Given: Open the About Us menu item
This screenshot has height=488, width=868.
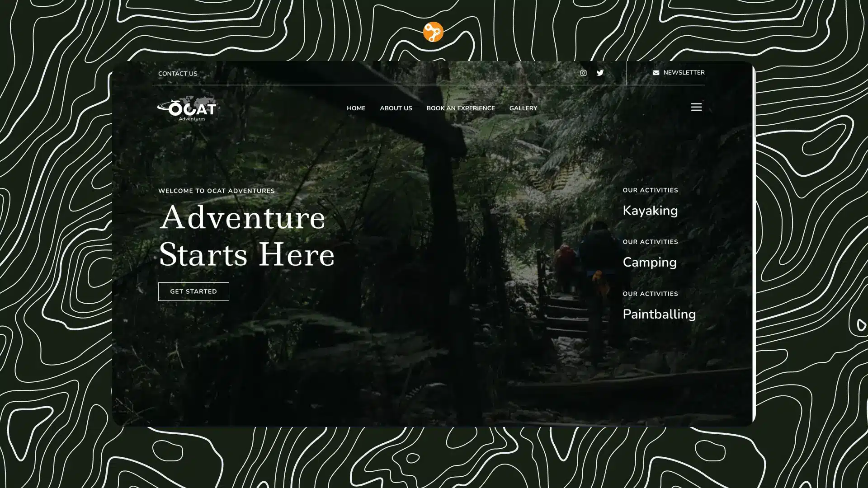Looking at the screenshot, I should [396, 108].
